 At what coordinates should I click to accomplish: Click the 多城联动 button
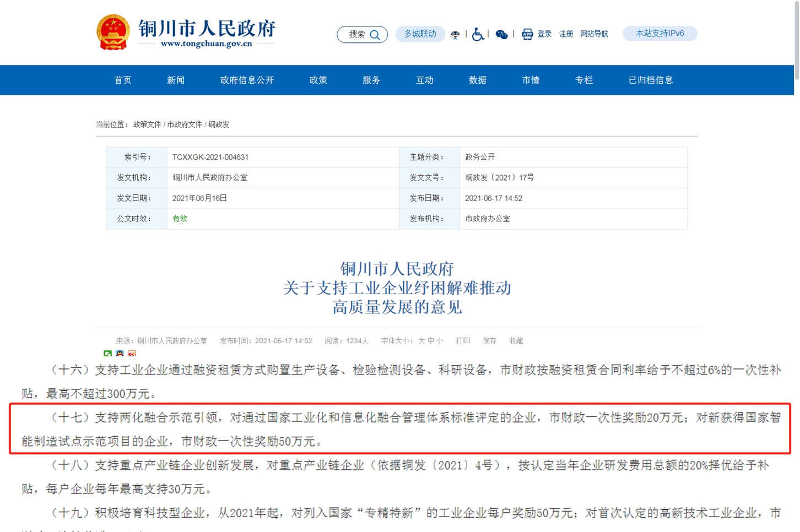pyautogui.click(x=420, y=34)
